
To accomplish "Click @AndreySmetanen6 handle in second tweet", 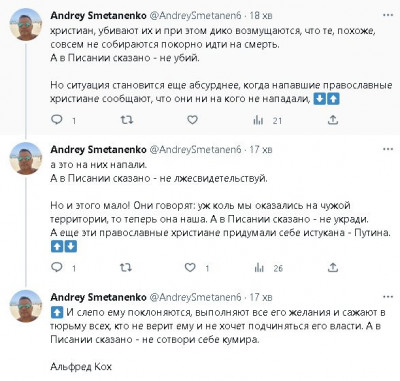I will (195, 150).
